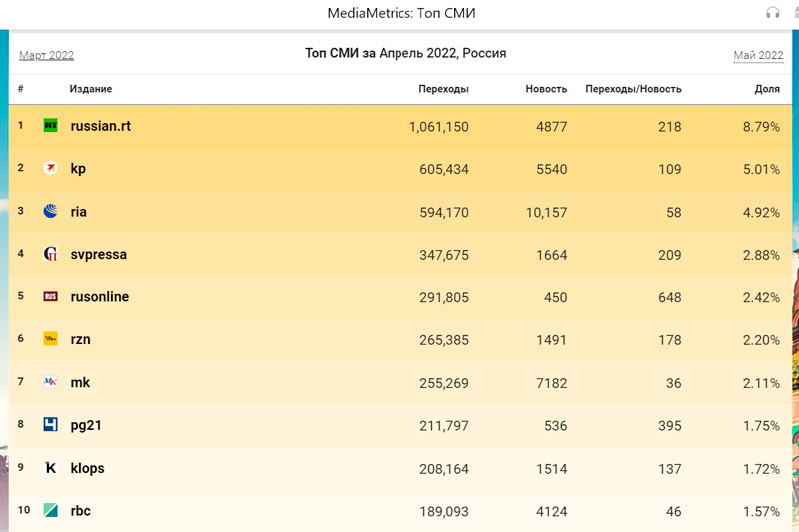Click the pg21 blue logo icon

[x=50, y=425]
